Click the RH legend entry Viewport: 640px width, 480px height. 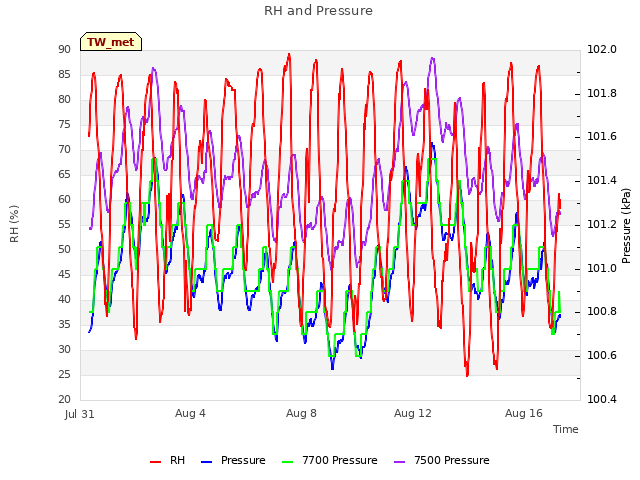tap(167, 460)
